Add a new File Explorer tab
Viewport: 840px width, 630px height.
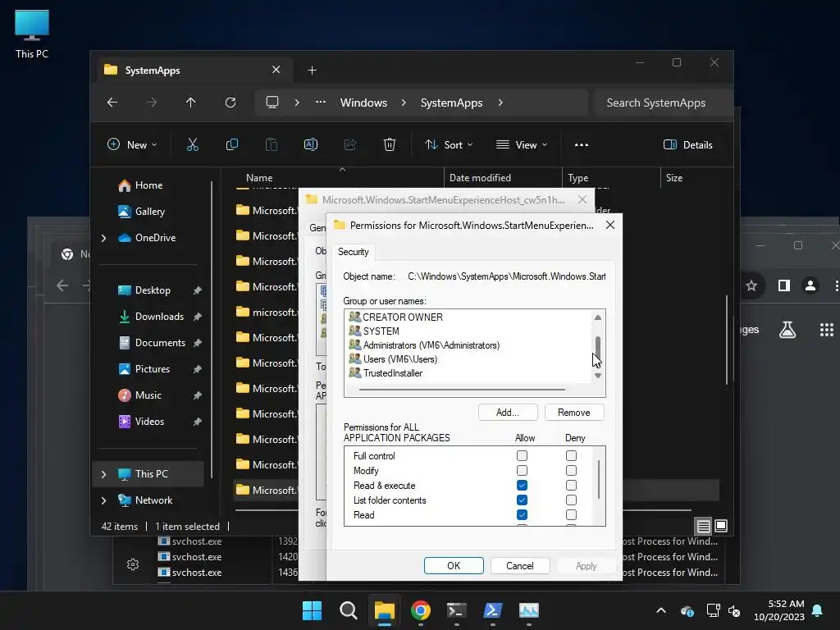coord(313,71)
